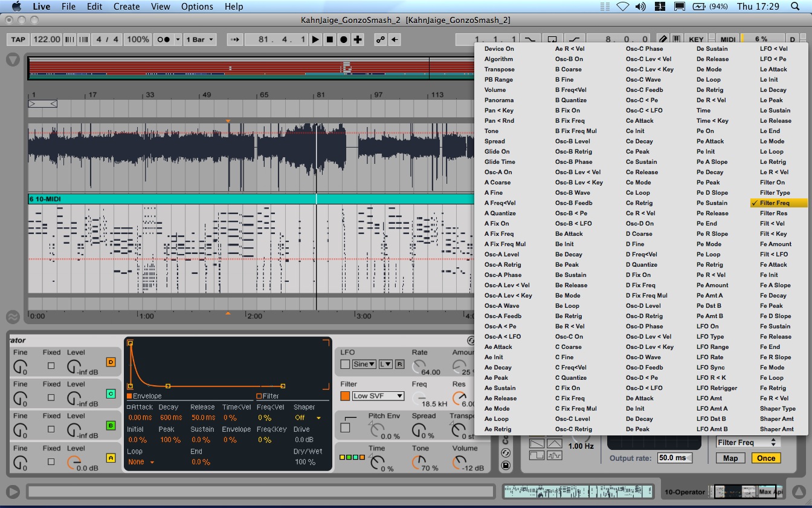Click the plus Overdub button
This screenshot has width=812, height=508.
358,39
